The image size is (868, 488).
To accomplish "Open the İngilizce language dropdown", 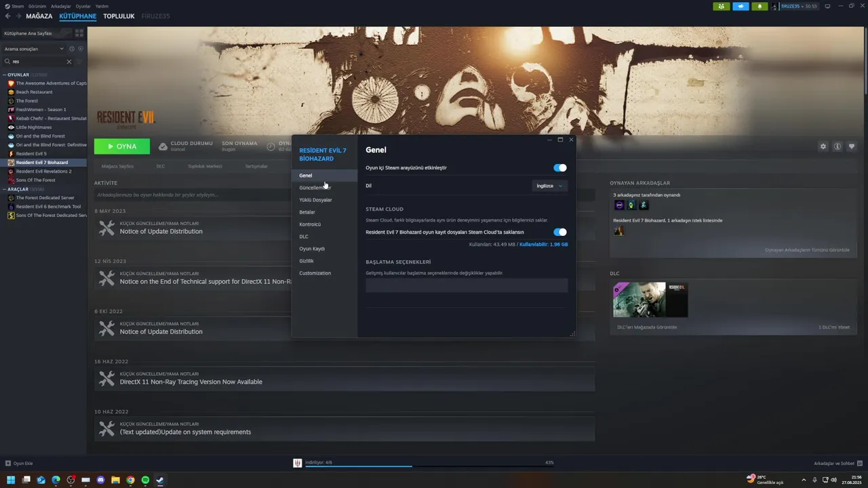I will click(x=549, y=186).
